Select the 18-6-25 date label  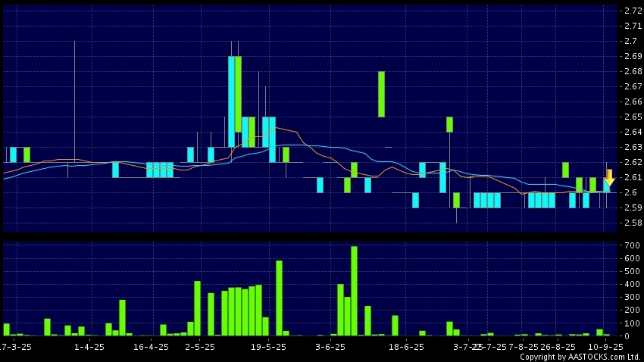tap(406, 347)
